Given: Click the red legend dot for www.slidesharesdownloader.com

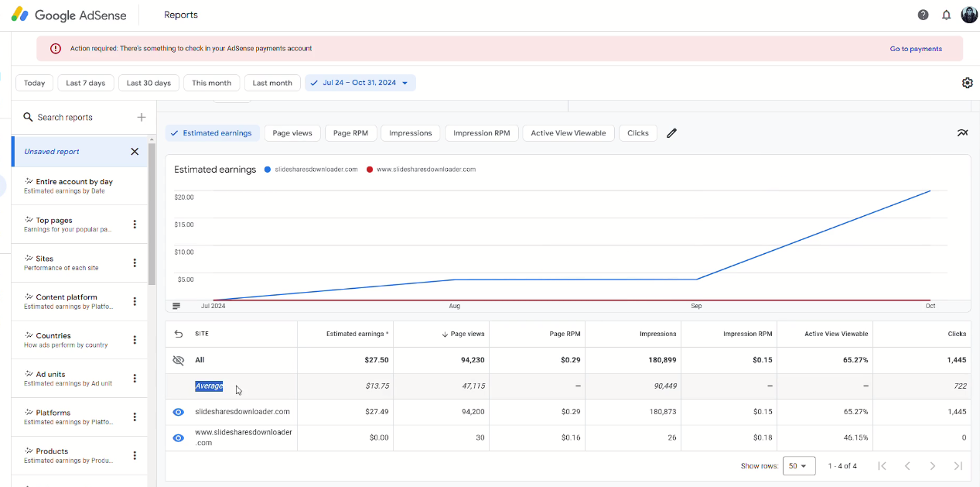Looking at the screenshot, I should 370,170.
